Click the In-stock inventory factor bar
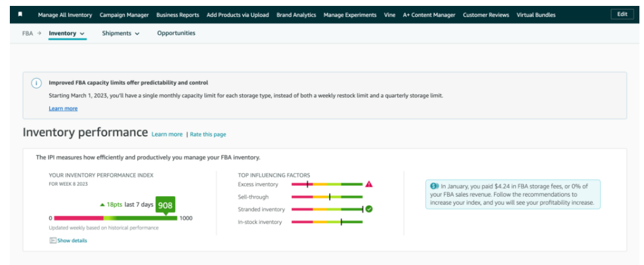The height and width of the screenshot is (265, 644). (x=327, y=222)
